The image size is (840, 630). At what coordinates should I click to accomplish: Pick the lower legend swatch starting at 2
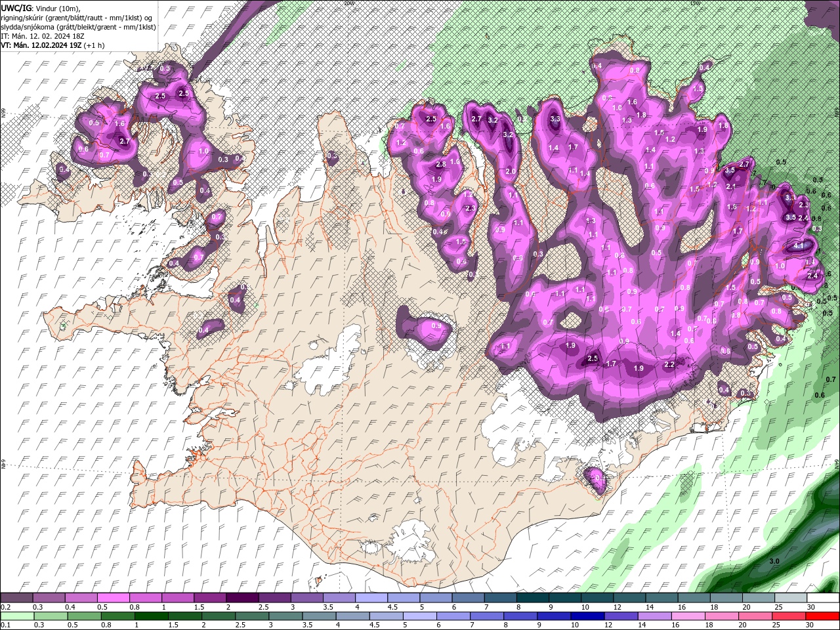click(218, 616)
